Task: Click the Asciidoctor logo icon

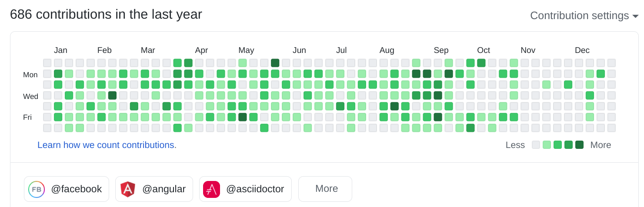Action: pyautogui.click(x=211, y=189)
